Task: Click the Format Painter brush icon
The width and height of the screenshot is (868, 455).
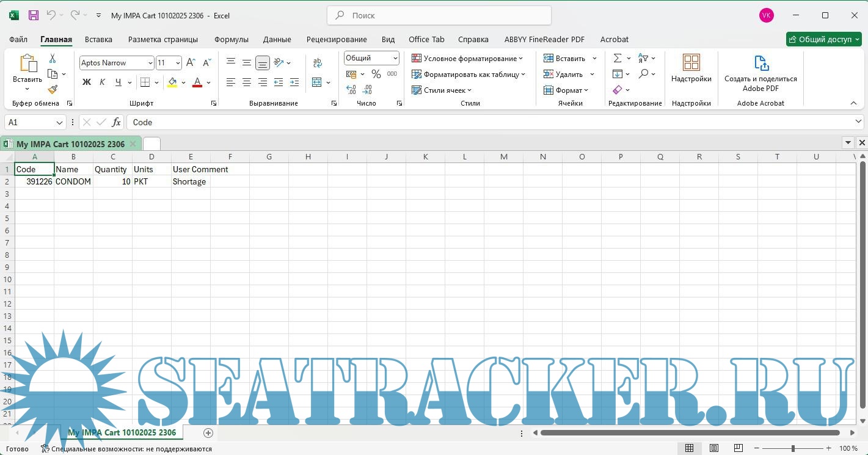Action: pyautogui.click(x=53, y=90)
